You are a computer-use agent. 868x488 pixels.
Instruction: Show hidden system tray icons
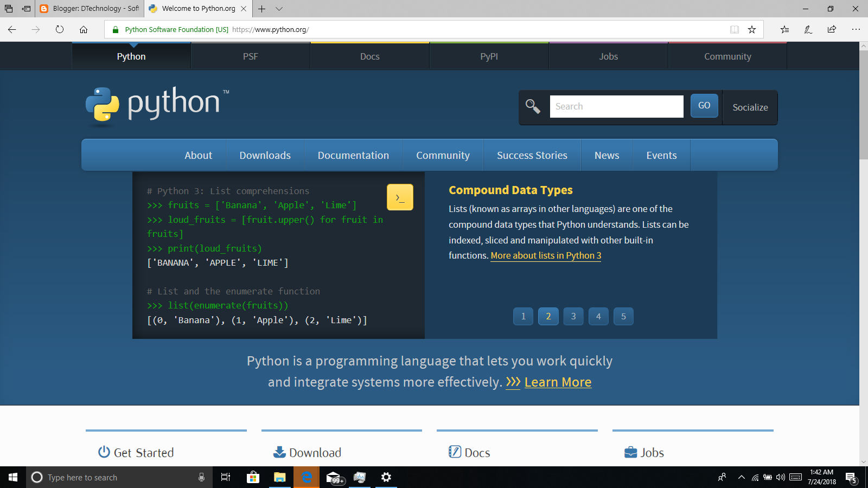point(742,477)
